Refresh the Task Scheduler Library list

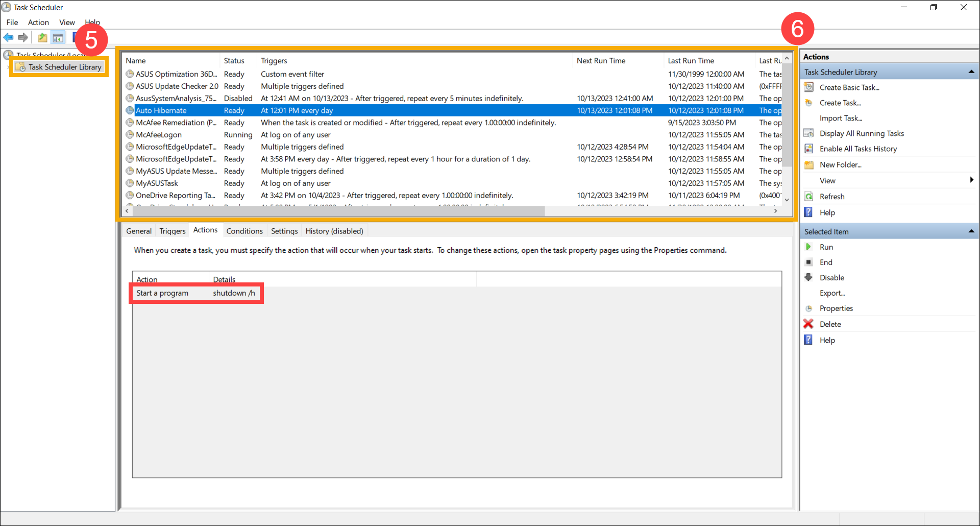pyautogui.click(x=831, y=197)
